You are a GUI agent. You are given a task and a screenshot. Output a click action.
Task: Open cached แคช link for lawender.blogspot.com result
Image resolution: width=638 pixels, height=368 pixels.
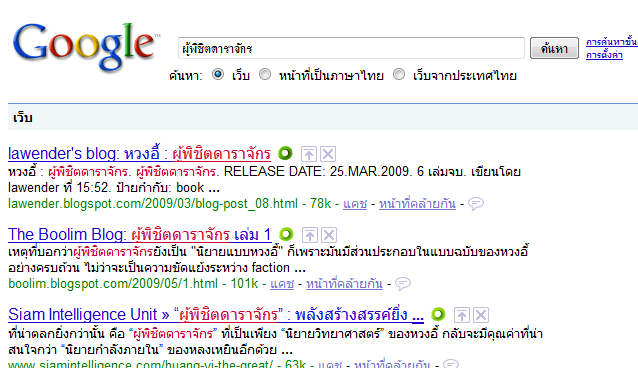click(355, 204)
